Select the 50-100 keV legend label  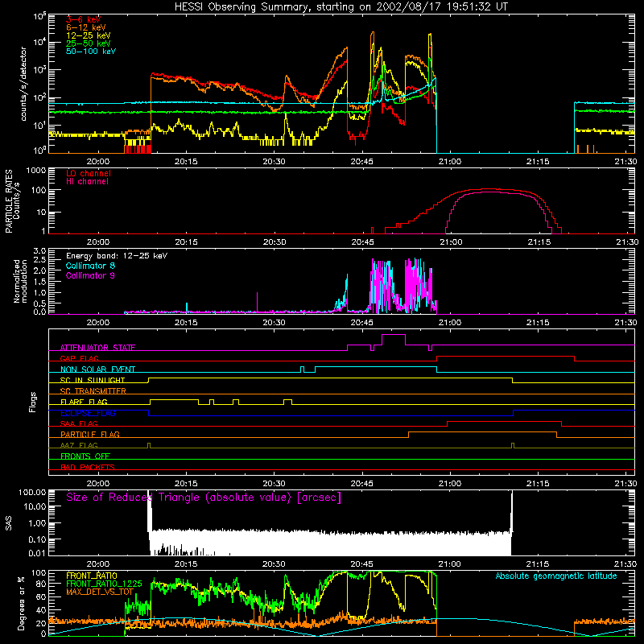point(91,51)
